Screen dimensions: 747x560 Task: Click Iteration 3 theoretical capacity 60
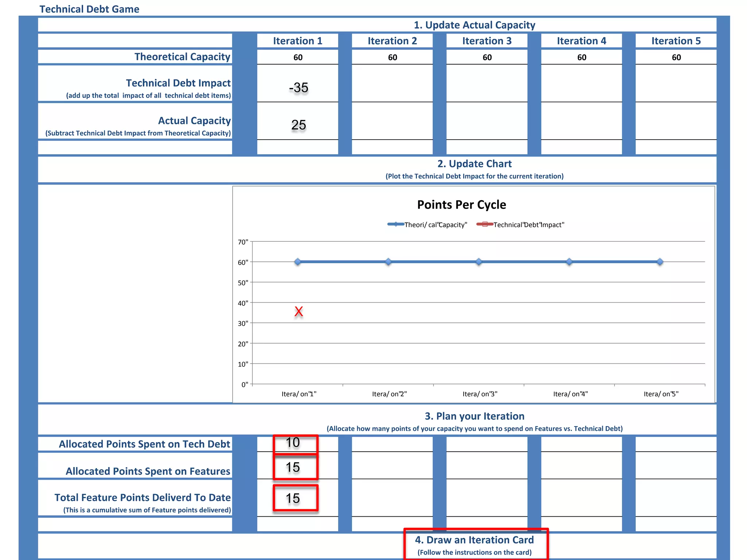click(x=487, y=57)
